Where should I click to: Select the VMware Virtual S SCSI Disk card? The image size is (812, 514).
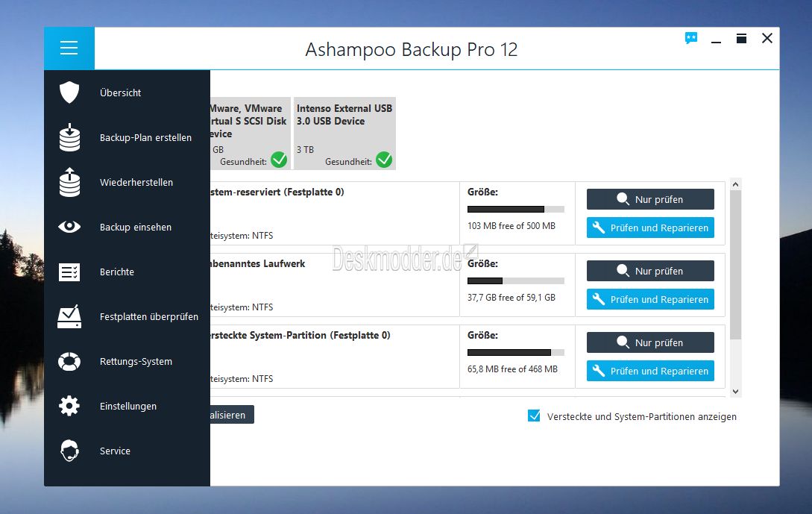point(251,134)
